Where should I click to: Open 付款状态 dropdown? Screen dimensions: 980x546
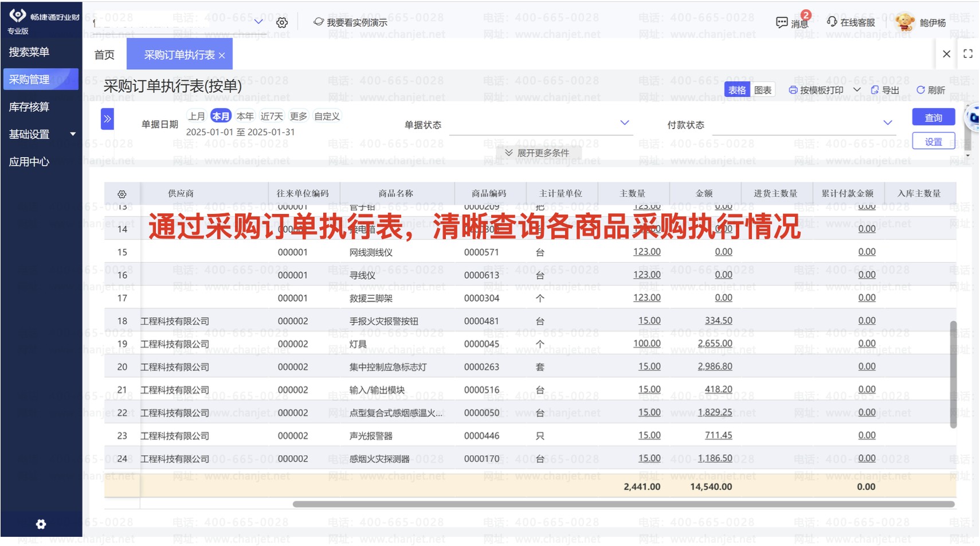[x=804, y=124]
